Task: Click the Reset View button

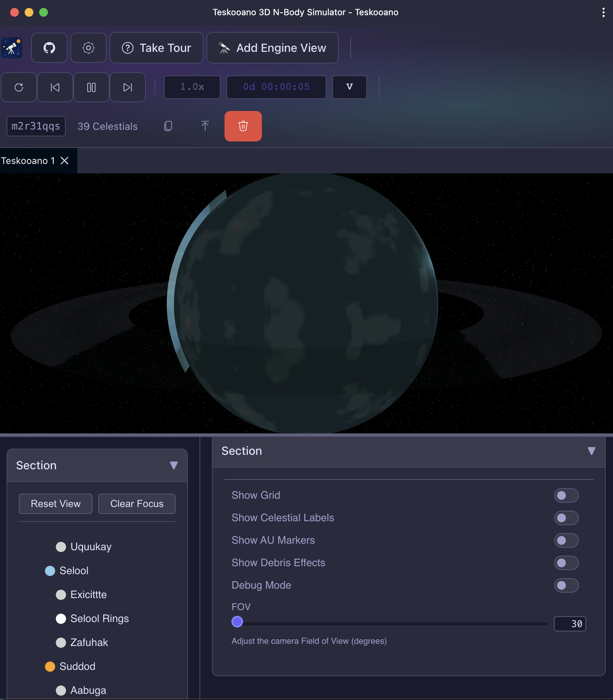Action: (55, 504)
